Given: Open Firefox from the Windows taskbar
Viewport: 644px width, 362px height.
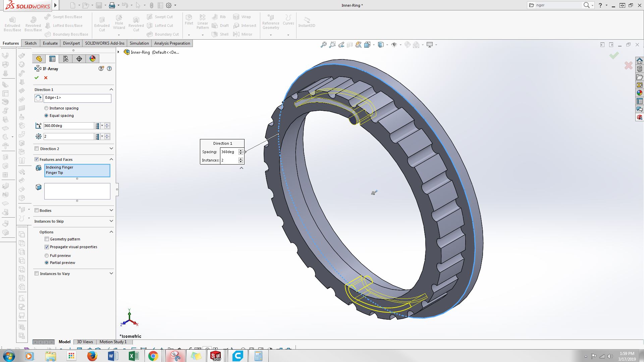Looking at the screenshot, I should [x=92, y=356].
